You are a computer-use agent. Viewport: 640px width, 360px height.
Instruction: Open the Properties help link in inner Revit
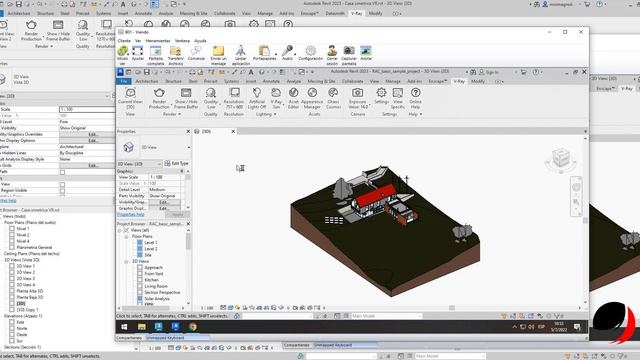coord(131,214)
